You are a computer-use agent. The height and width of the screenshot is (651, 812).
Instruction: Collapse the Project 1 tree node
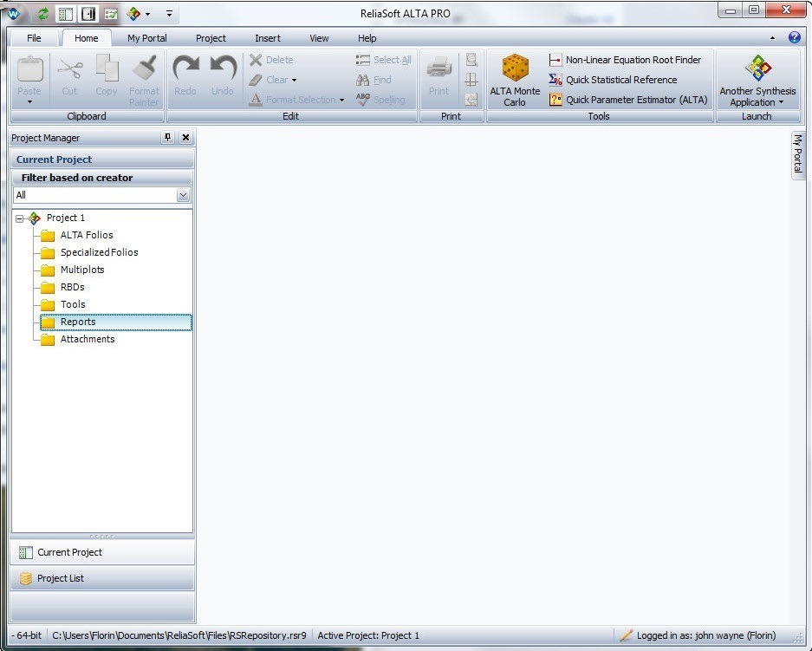[x=19, y=218]
